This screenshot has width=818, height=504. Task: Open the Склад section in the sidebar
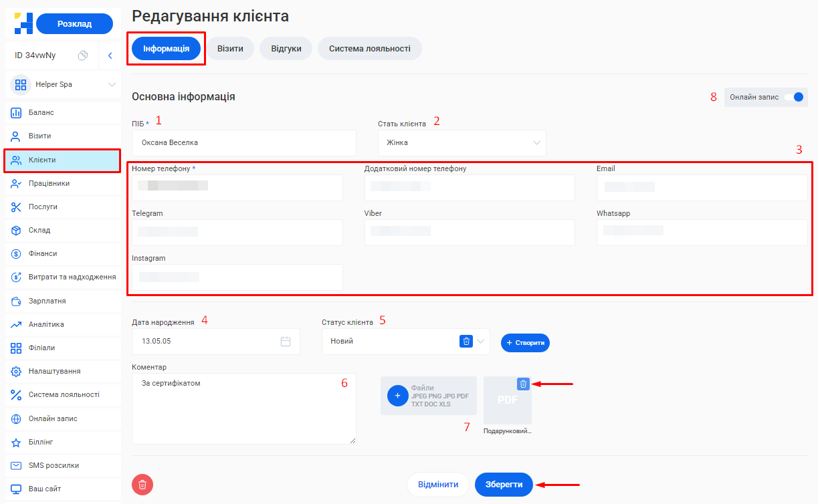tap(39, 230)
